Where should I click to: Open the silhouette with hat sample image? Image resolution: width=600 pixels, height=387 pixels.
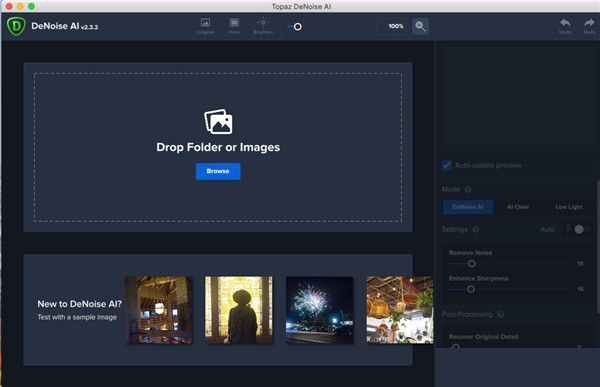[x=239, y=310]
